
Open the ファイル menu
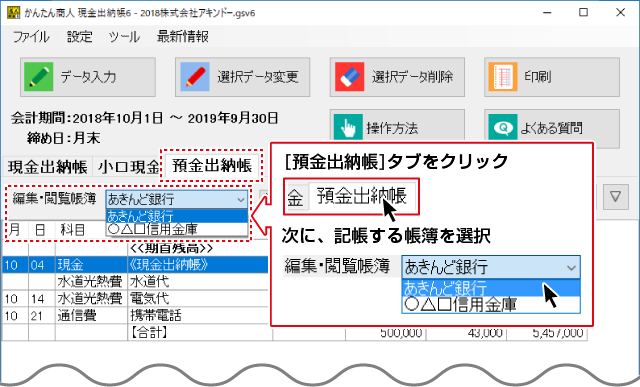click(31, 37)
